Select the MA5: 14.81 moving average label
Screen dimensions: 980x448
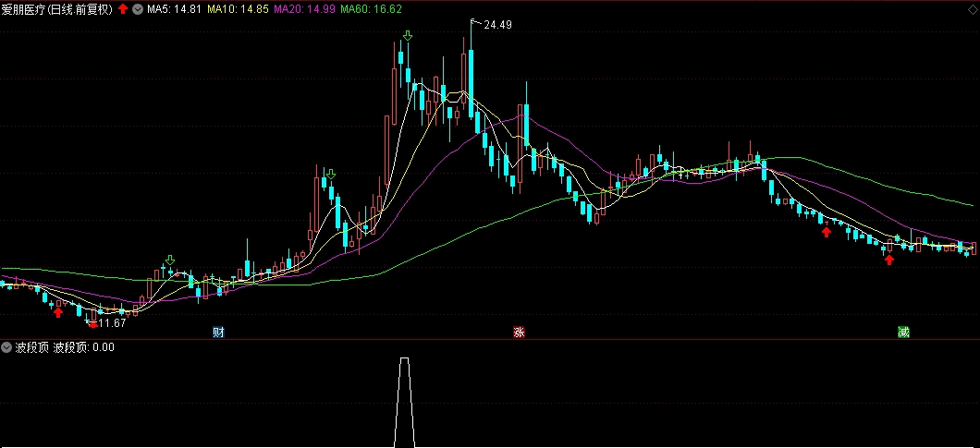(174, 8)
